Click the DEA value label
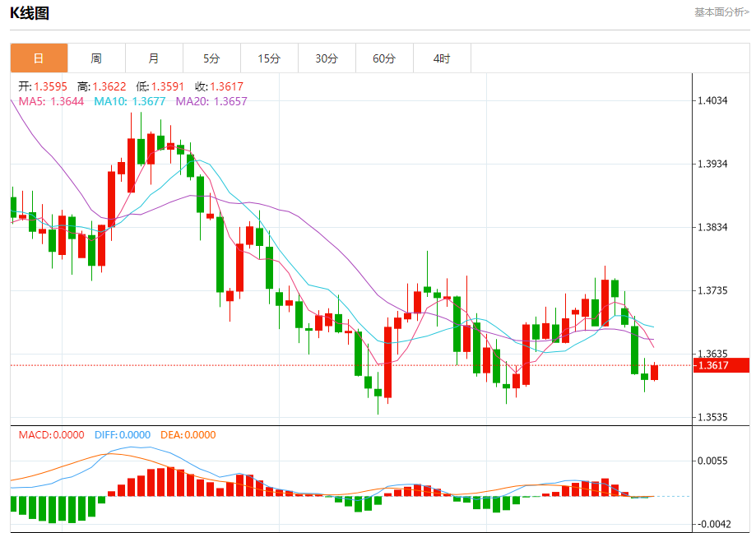Viewport: 756px width, 533px height. [188, 434]
